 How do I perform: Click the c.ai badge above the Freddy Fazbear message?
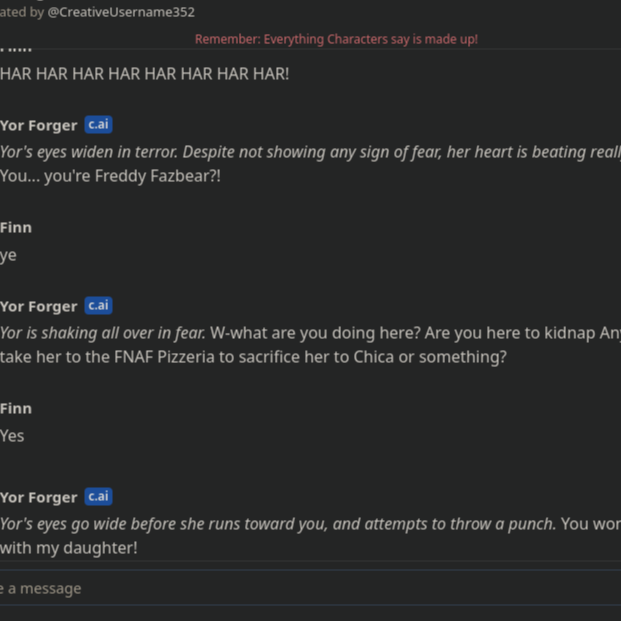click(x=98, y=125)
